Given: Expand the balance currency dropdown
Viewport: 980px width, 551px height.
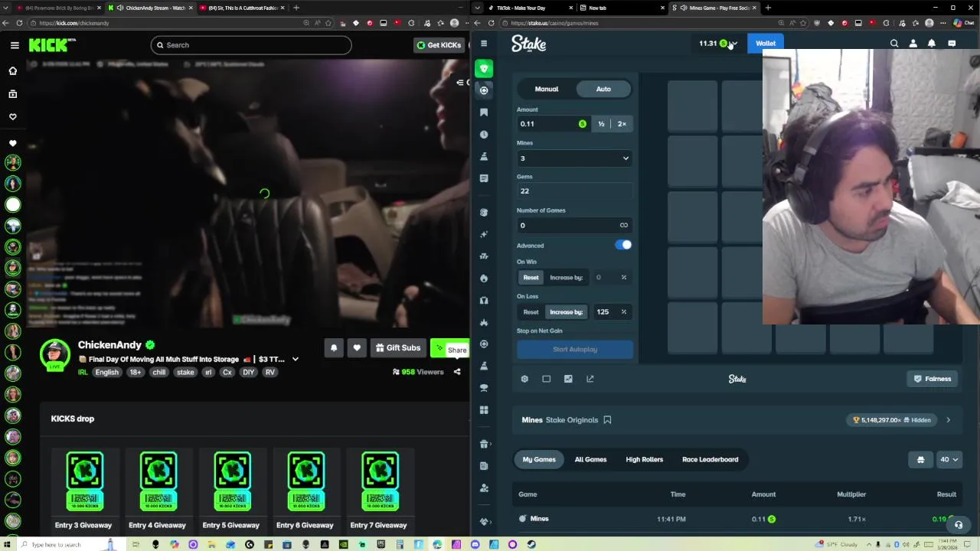Looking at the screenshot, I should [x=734, y=44].
